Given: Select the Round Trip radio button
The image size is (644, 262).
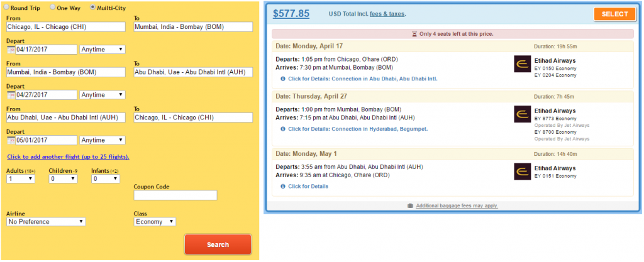Looking at the screenshot, I should pos(6,7).
